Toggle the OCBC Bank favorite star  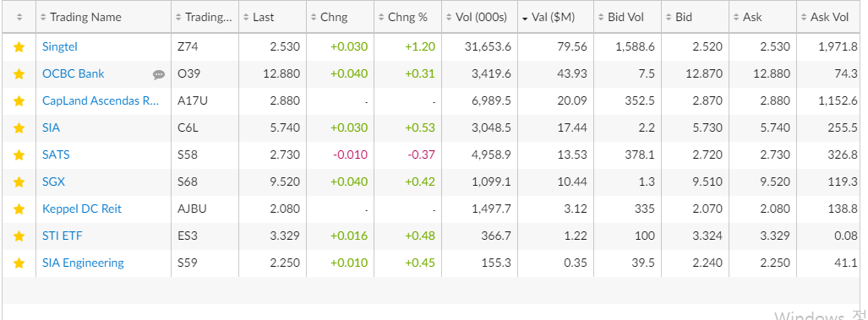(19, 74)
